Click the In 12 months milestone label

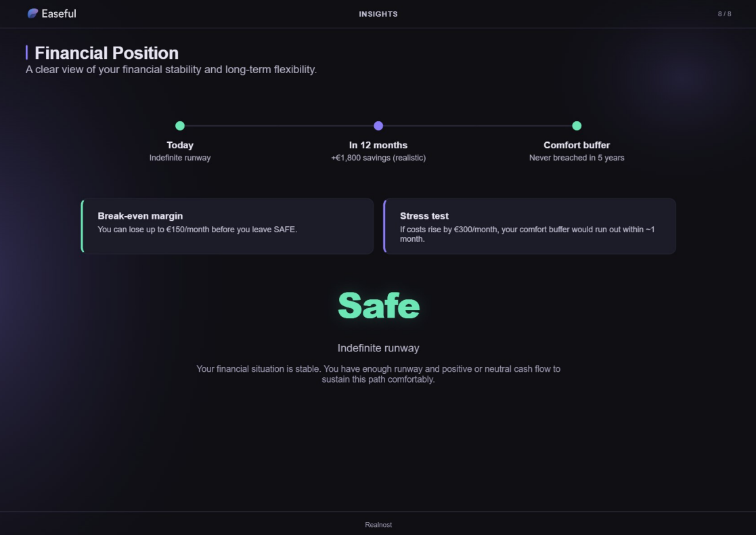378,145
